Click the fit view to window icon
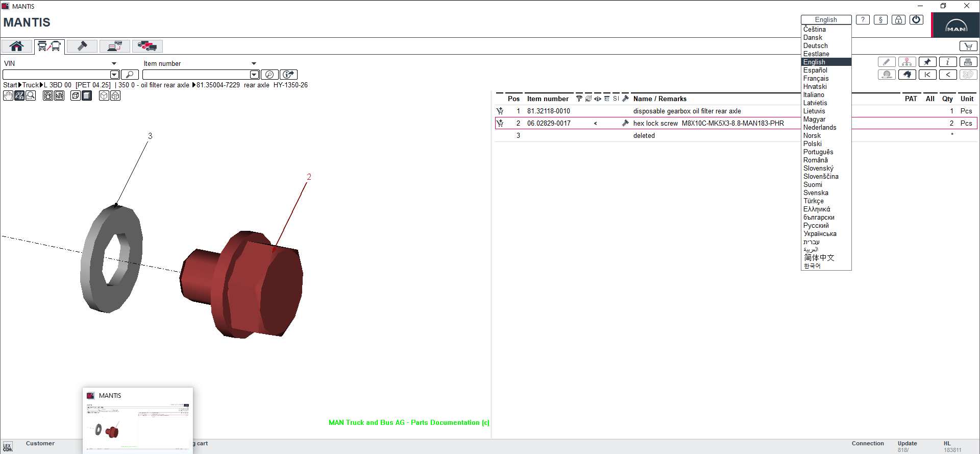The width and height of the screenshot is (980, 454). pyautogui.click(x=48, y=95)
